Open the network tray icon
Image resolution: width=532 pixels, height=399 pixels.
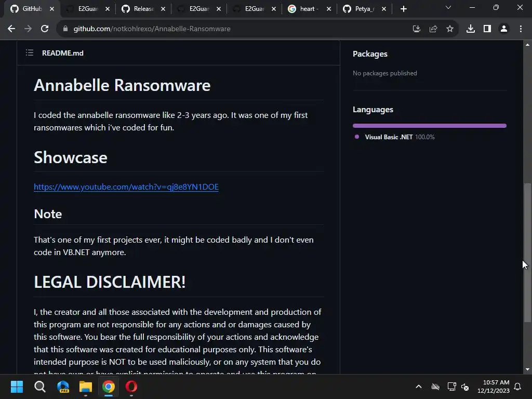[451, 387]
